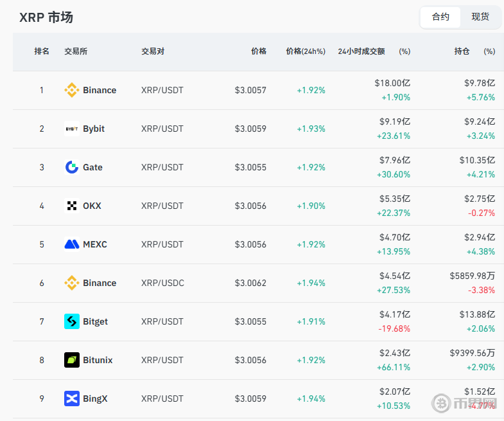Click the Binance logo in row 6
The height and width of the screenshot is (421, 504).
(72, 283)
